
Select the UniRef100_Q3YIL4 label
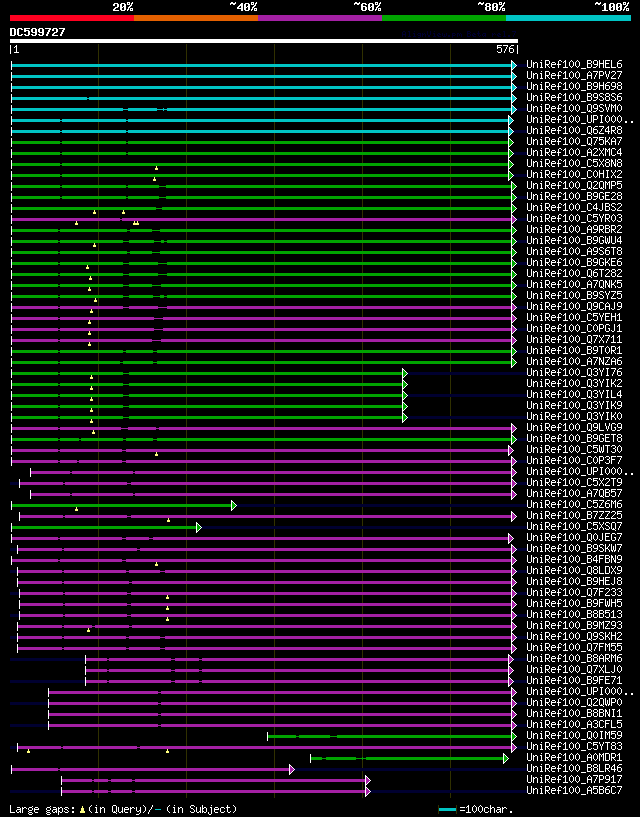click(x=574, y=394)
